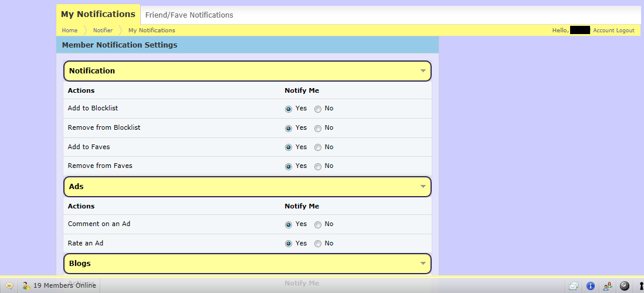Collapse the Notification section arrow

(423, 70)
